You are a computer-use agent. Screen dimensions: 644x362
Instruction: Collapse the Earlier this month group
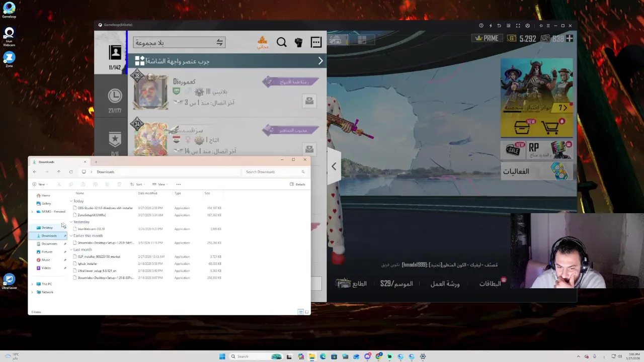click(x=71, y=236)
